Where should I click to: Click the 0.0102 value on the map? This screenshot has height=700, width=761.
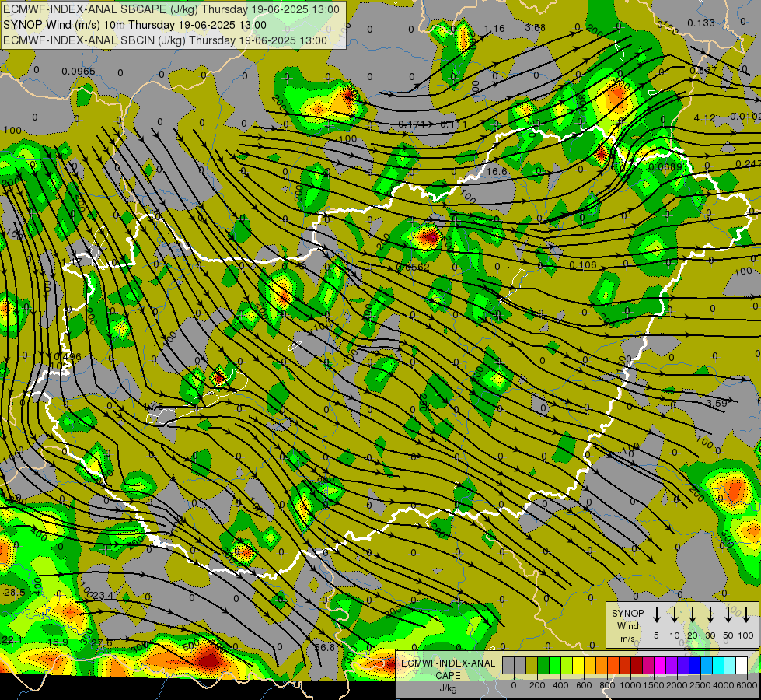pos(745,116)
